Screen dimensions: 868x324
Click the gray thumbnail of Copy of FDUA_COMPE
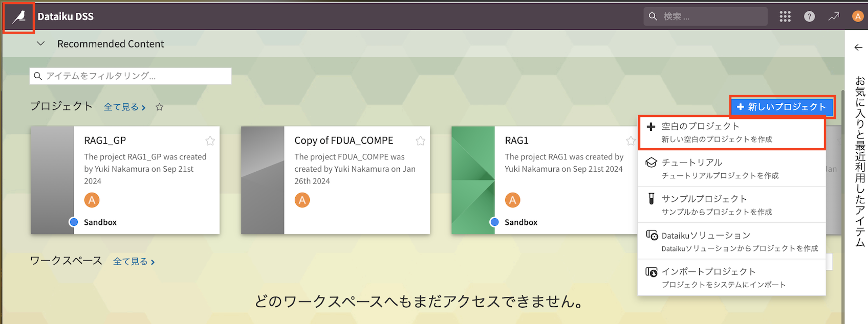263,180
